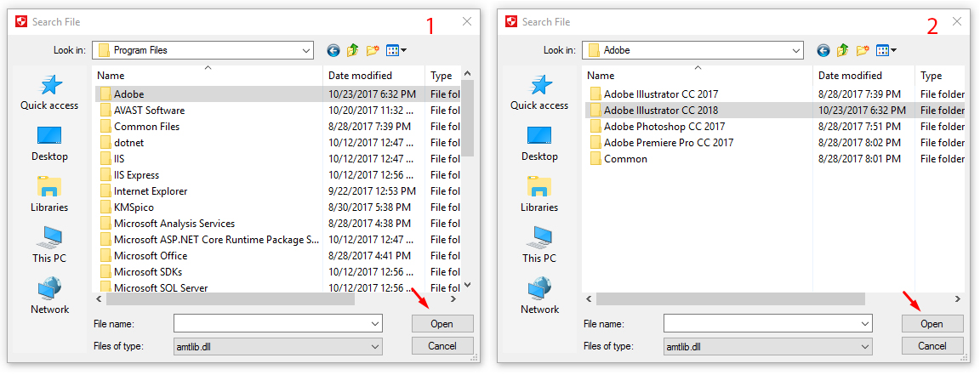Go back using the back arrow in the Adobe dialog

(823, 50)
